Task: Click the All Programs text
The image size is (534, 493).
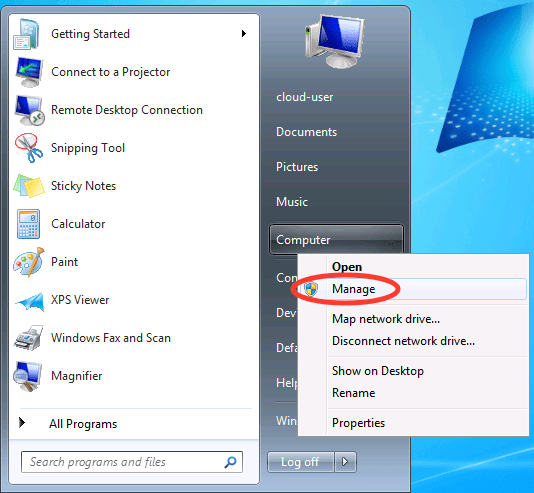Action: (x=83, y=424)
